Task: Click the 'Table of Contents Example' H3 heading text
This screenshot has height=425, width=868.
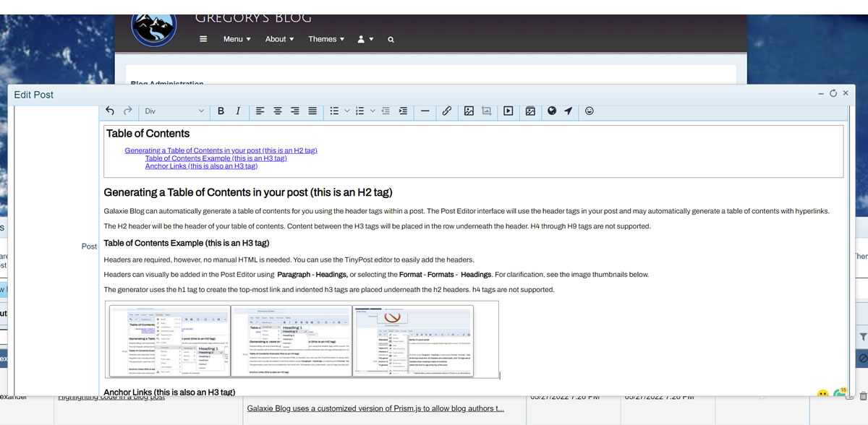Action: 187,244
